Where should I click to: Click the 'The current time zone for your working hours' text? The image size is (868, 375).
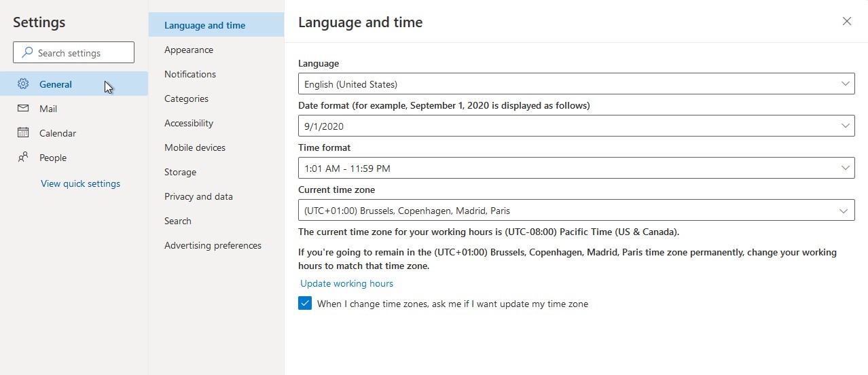point(488,232)
